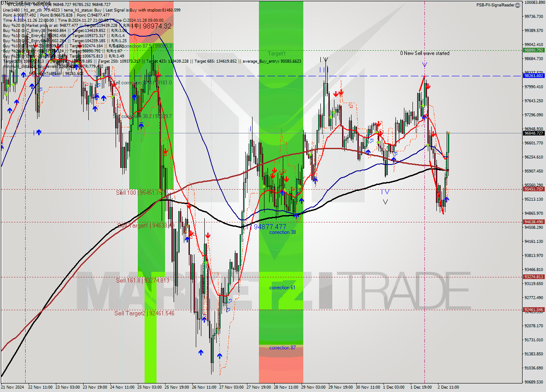Image resolution: width=546 pixels, height=392 pixels.
Task: Click the "26 Nov 11:00" time axis label
Action: coord(204,387)
